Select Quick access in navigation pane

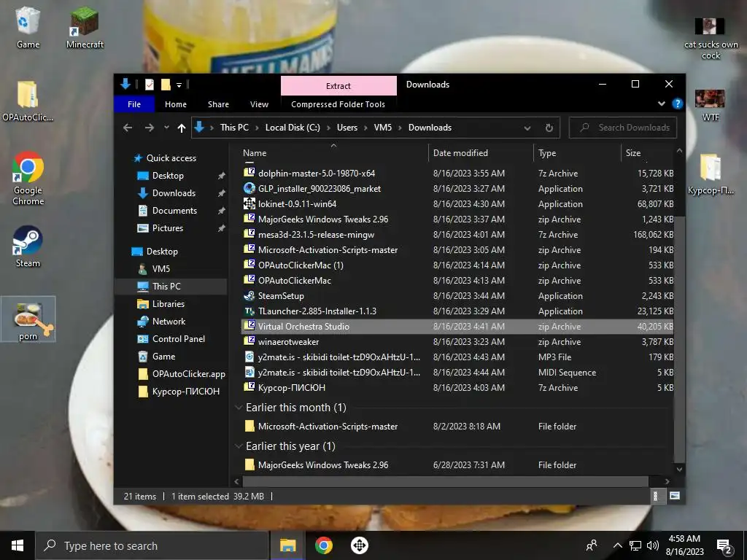click(x=171, y=158)
